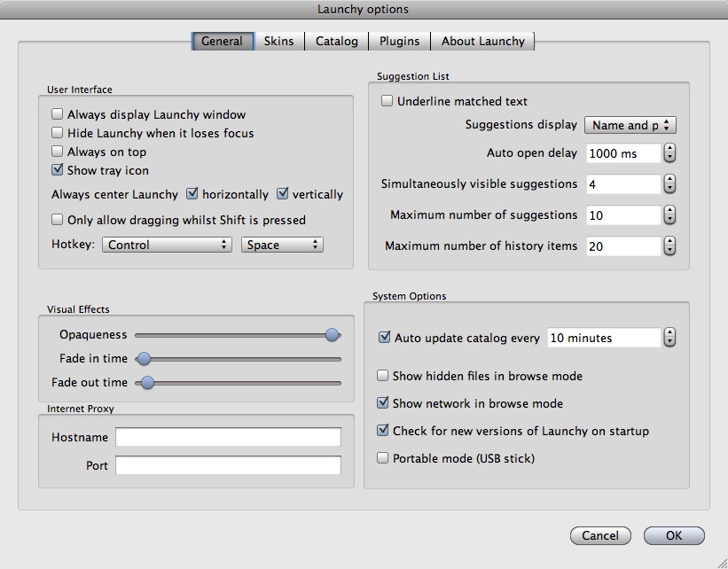Increase Auto open delay with its stepper

coord(669,150)
